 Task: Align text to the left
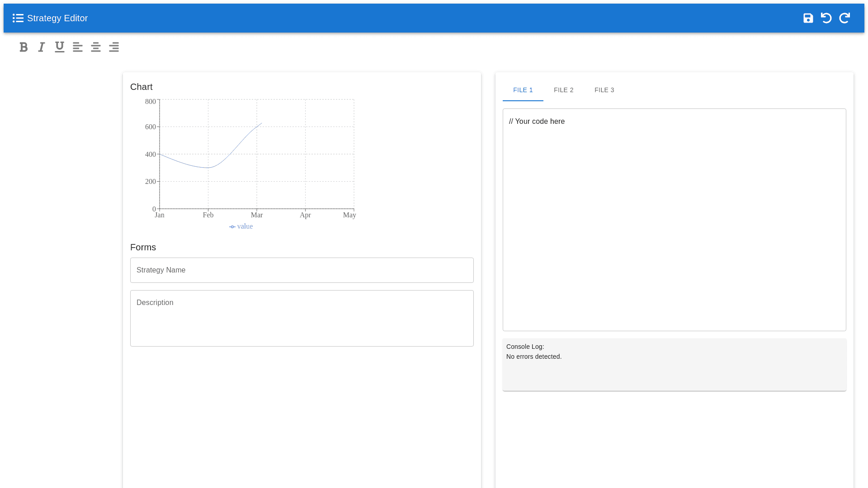click(78, 47)
